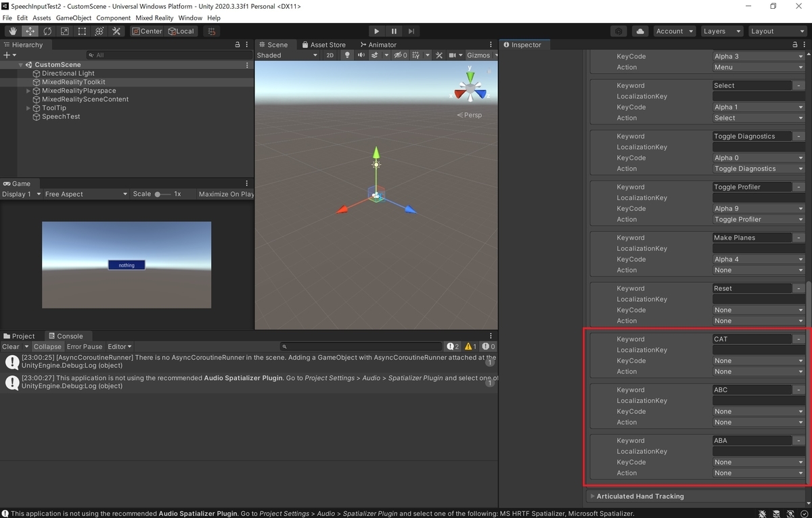Viewport: 812px width, 518px height.
Task: Open the GameObject menu
Action: pyautogui.click(x=73, y=18)
